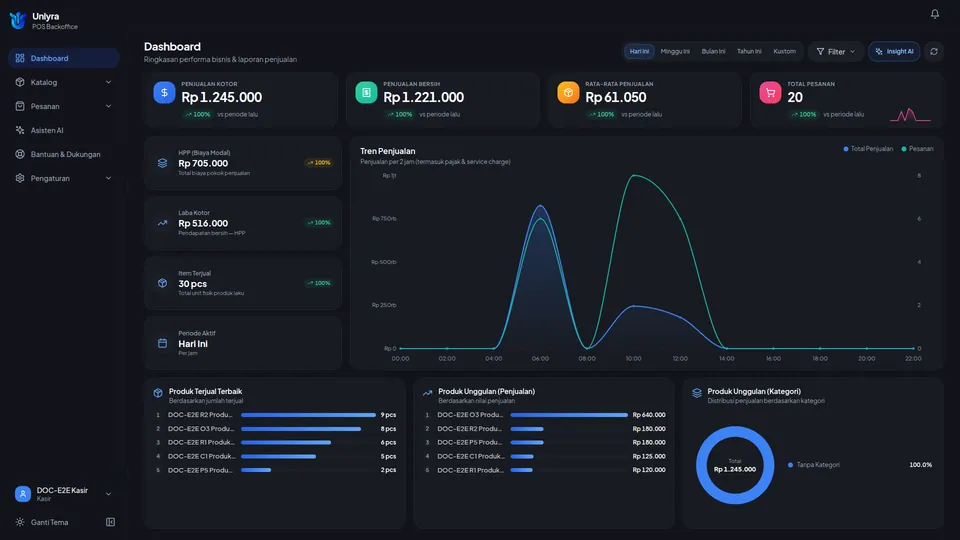Viewport: 960px width, 540px height.
Task: Click the Rp 705.000 HPP value
Action: point(203,163)
